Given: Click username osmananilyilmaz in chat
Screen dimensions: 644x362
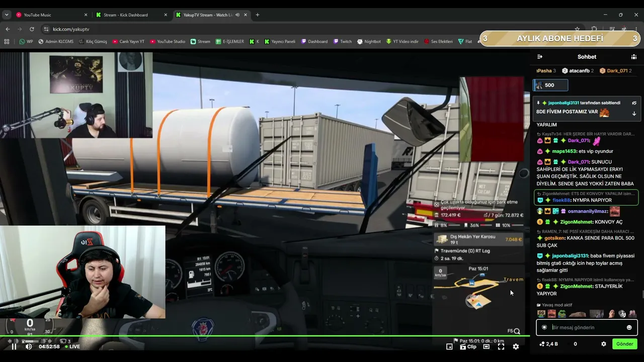Looking at the screenshot, I should click(x=588, y=211).
